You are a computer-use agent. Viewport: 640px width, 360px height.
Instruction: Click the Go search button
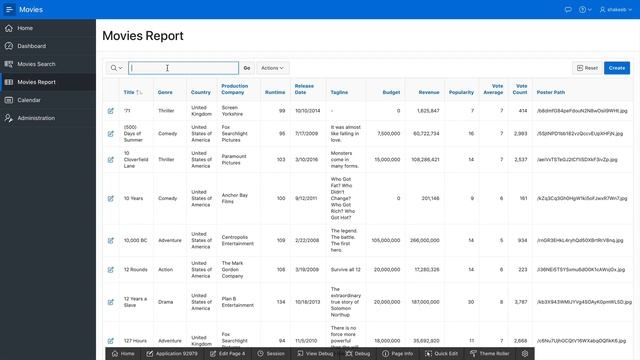pos(247,68)
